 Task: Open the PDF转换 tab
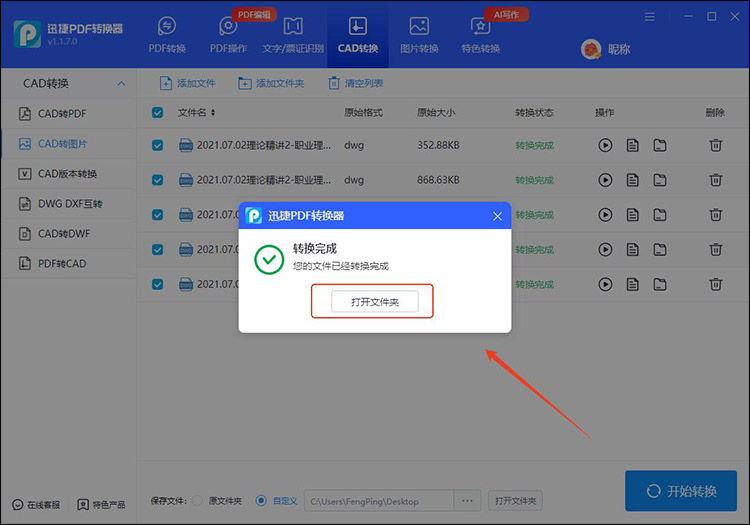tap(166, 35)
